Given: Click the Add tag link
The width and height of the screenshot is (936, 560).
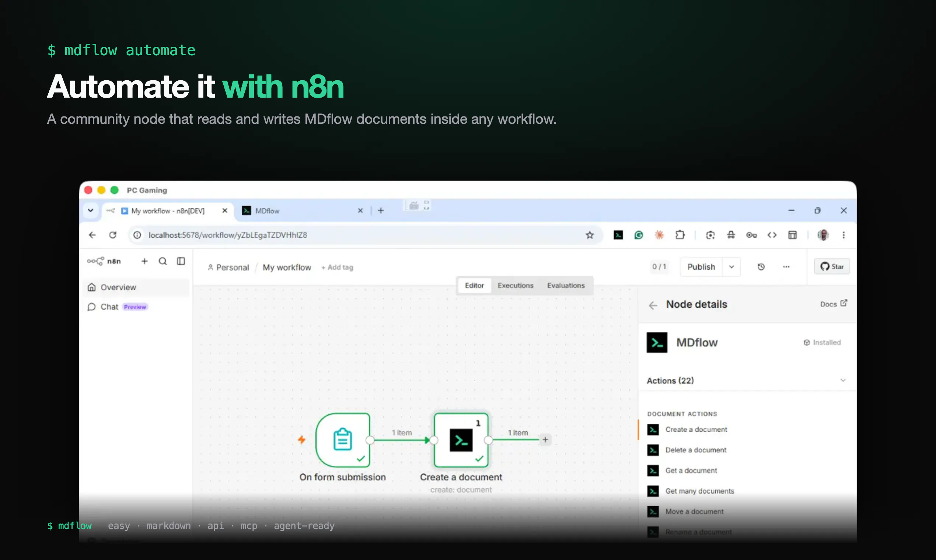Looking at the screenshot, I should pos(338,267).
